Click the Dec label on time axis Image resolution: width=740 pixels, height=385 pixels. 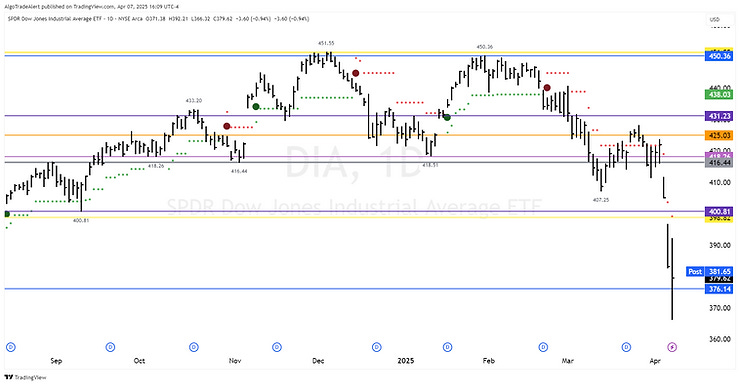click(318, 361)
